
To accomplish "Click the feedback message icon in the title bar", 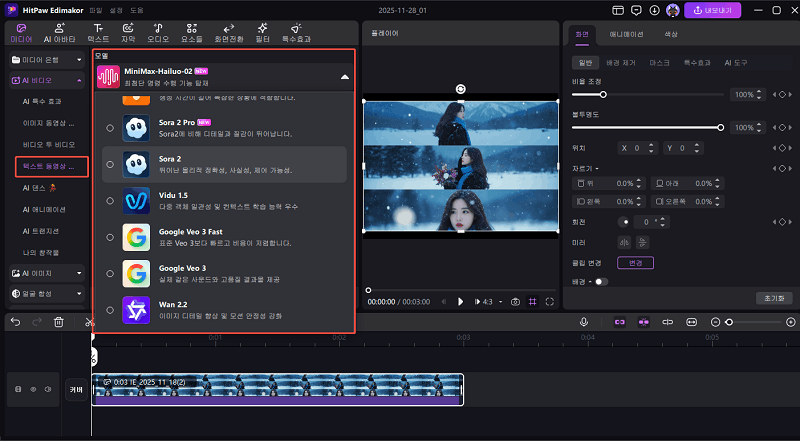I will [x=636, y=10].
